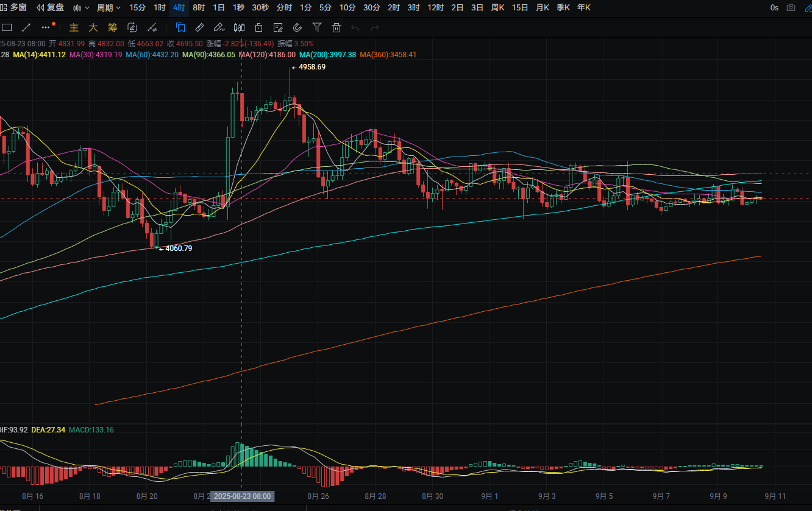Viewport: 812px width, 511px height.
Task: Click the lock drawings icon
Action: (258, 27)
